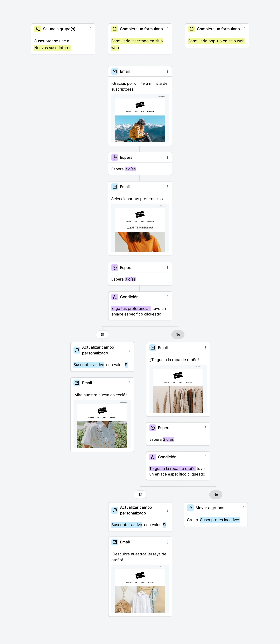Click the clipboard icon on the embedded form trigger
The width and height of the screenshot is (280, 644).
click(115, 29)
